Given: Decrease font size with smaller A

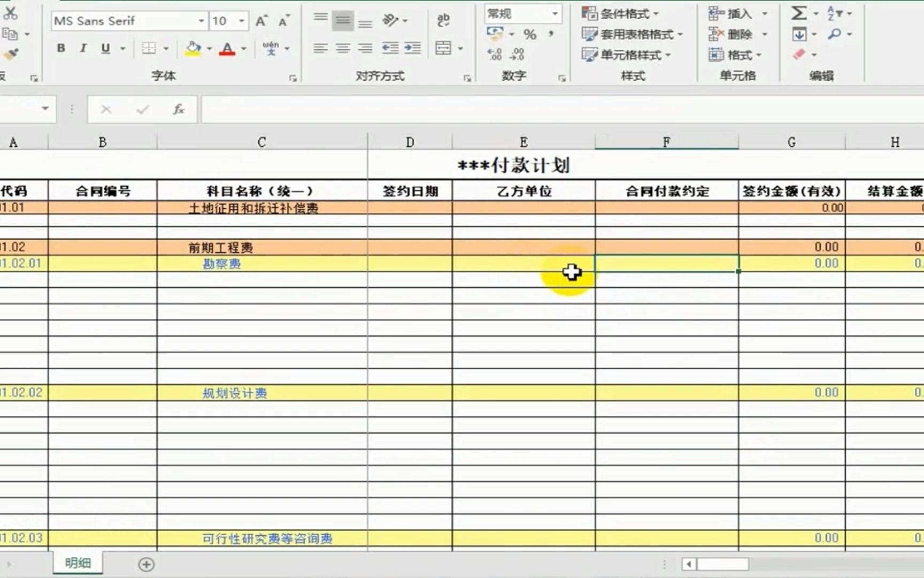Looking at the screenshot, I should point(283,21).
